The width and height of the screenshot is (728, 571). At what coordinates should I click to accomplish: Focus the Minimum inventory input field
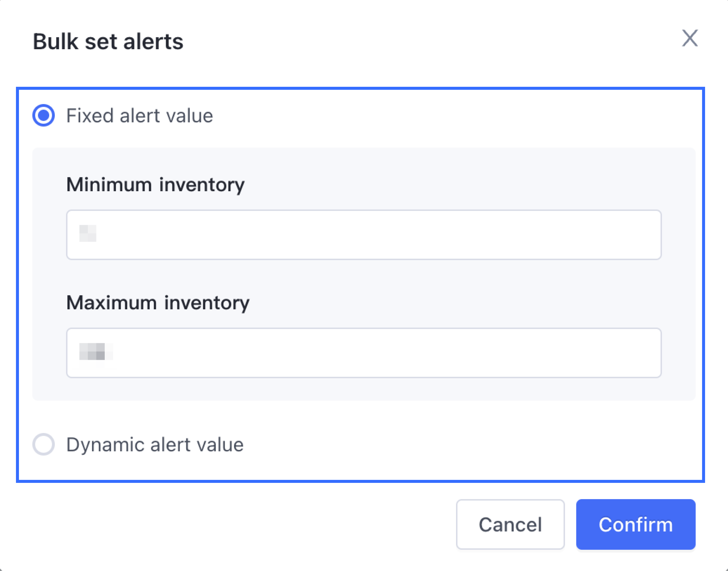coord(363,235)
